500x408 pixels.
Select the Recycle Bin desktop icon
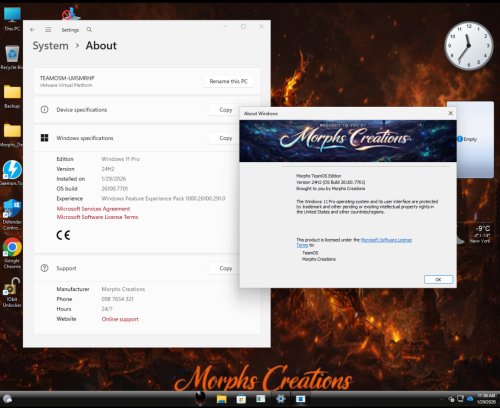pyautogui.click(x=12, y=57)
